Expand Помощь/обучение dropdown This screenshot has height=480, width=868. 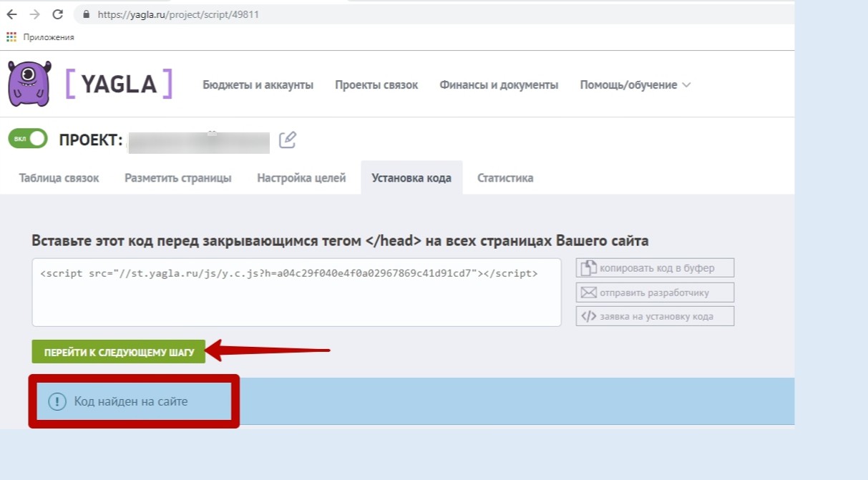635,84
